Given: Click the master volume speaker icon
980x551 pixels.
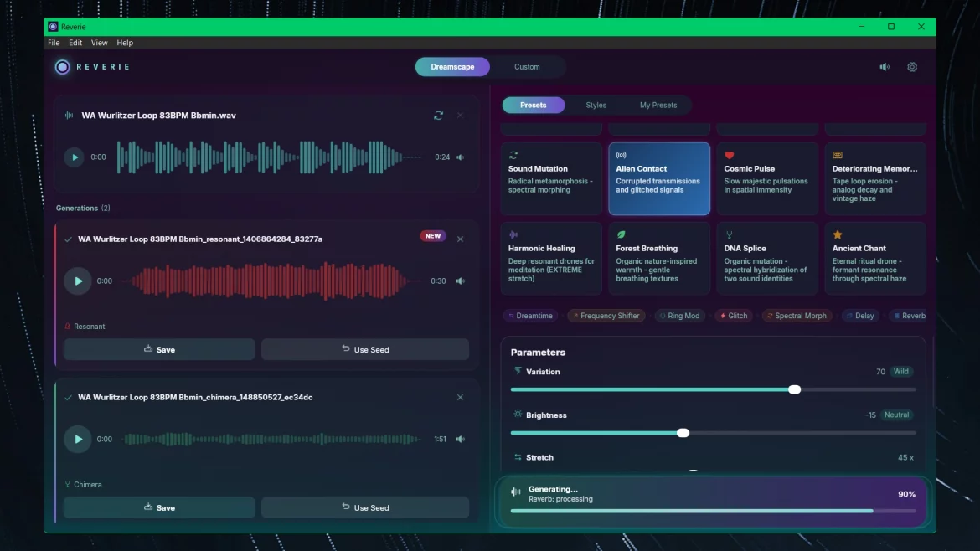Looking at the screenshot, I should tap(885, 67).
